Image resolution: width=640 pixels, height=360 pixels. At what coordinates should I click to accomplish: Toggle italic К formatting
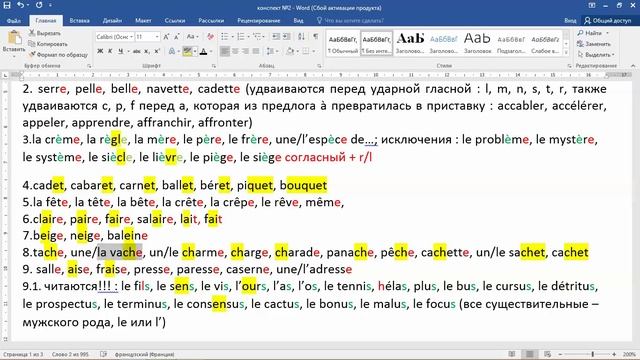pyautogui.click(x=110, y=51)
